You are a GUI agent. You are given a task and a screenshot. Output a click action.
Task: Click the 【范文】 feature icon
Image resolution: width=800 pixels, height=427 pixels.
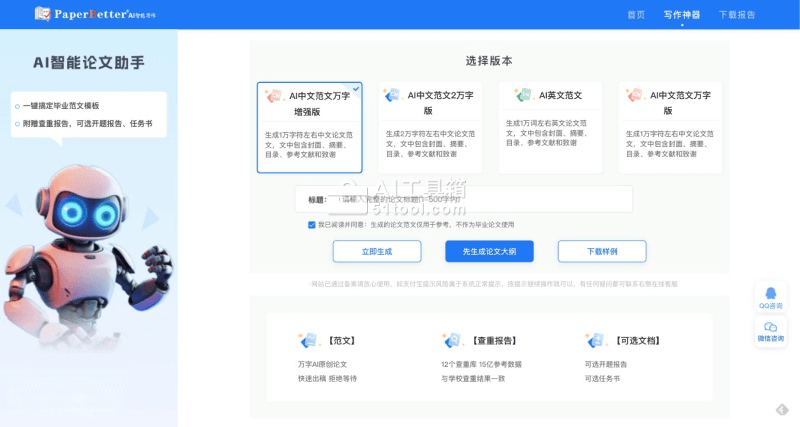308,341
